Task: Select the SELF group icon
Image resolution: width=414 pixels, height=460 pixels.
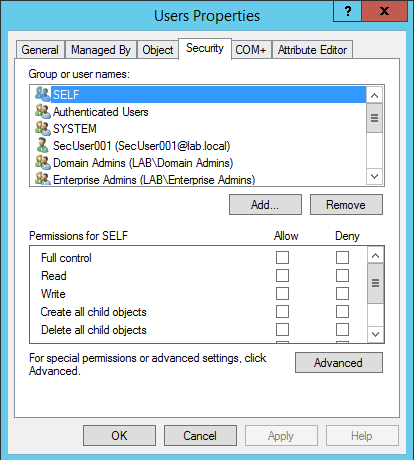Action: pos(43,94)
